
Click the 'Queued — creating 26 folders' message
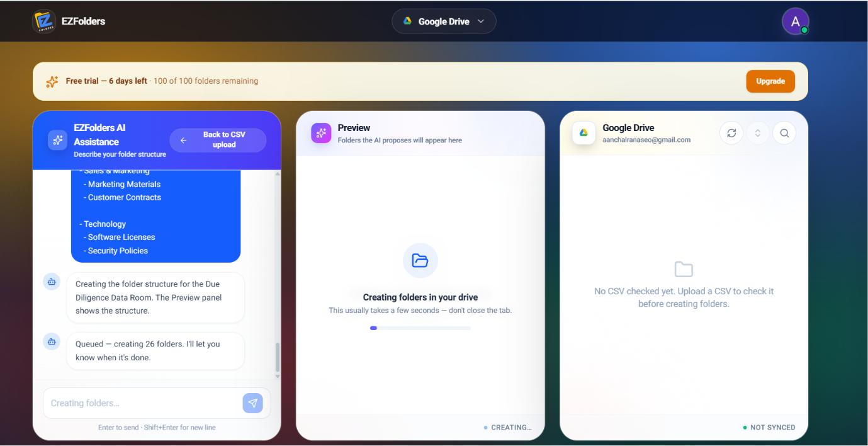tap(155, 351)
